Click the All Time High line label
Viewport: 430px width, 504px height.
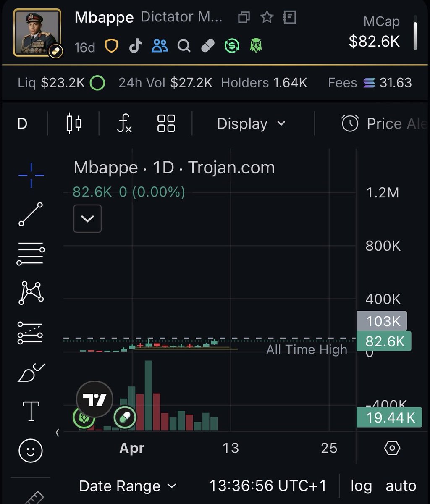click(x=307, y=349)
